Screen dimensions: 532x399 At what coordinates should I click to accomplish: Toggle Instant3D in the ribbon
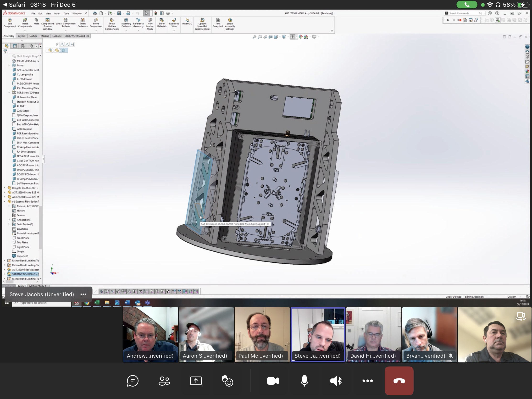187,22
